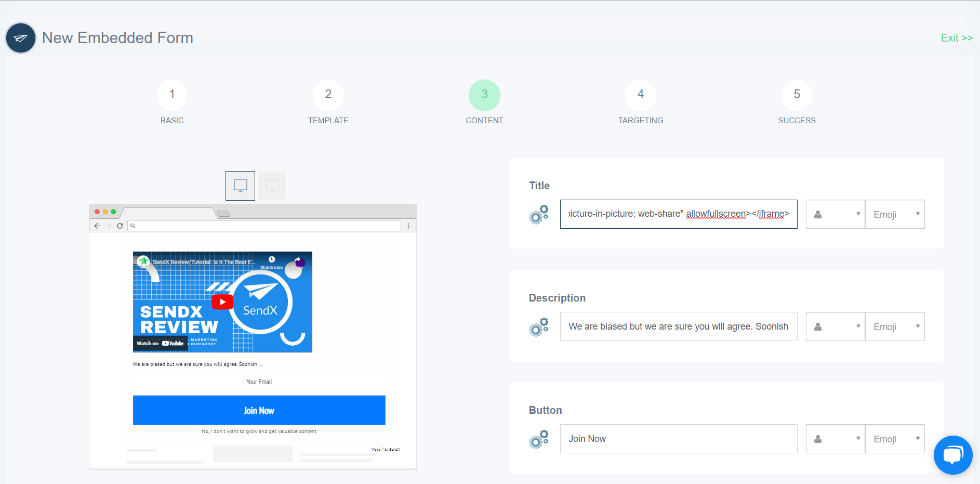980x484 pixels.
Task: Open Button personalization dropdown
Action: pyautogui.click(x=836, y=439)
